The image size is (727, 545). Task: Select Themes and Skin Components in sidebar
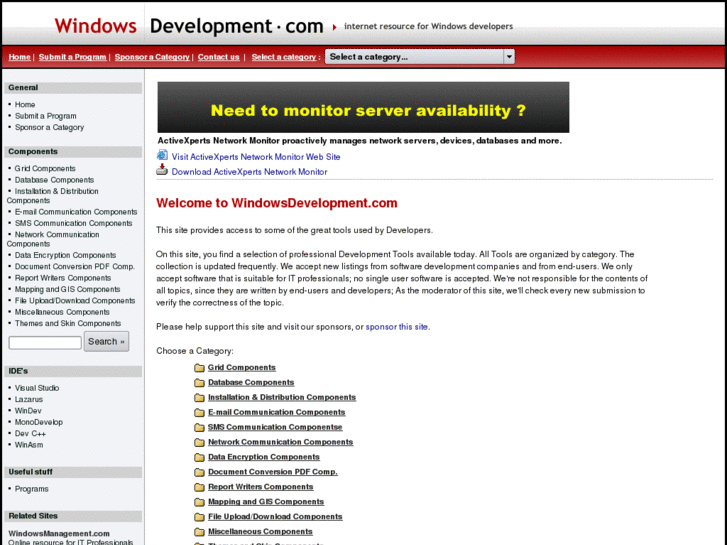[x=68, y=323]
